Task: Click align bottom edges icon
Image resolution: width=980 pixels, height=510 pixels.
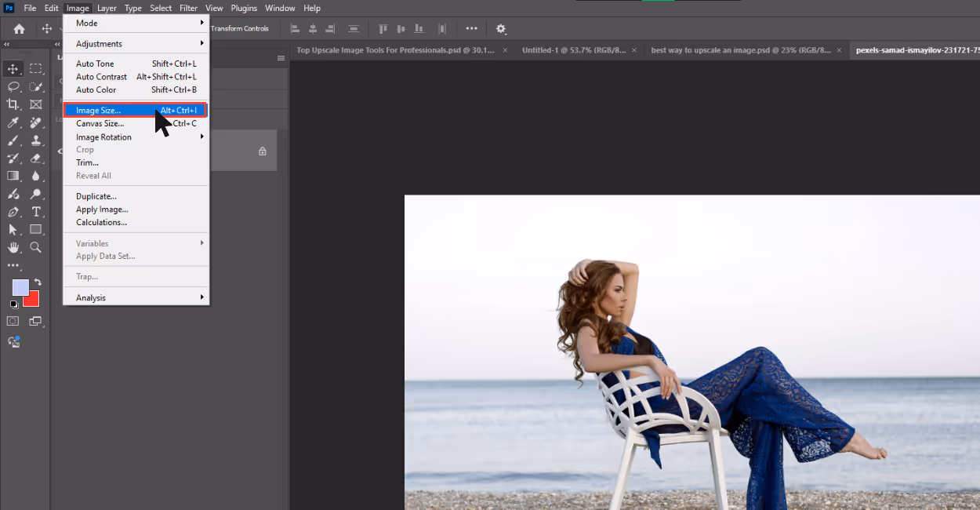Action: point(419,28)
